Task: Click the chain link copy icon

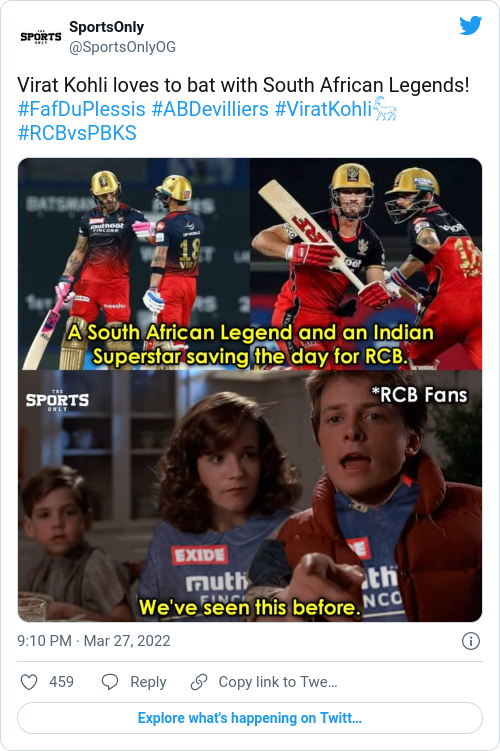Action: 199,682
